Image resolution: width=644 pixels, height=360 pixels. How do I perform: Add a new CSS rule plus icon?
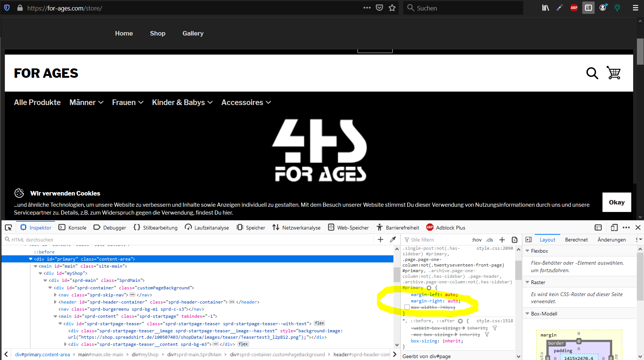tap(502, 240)
